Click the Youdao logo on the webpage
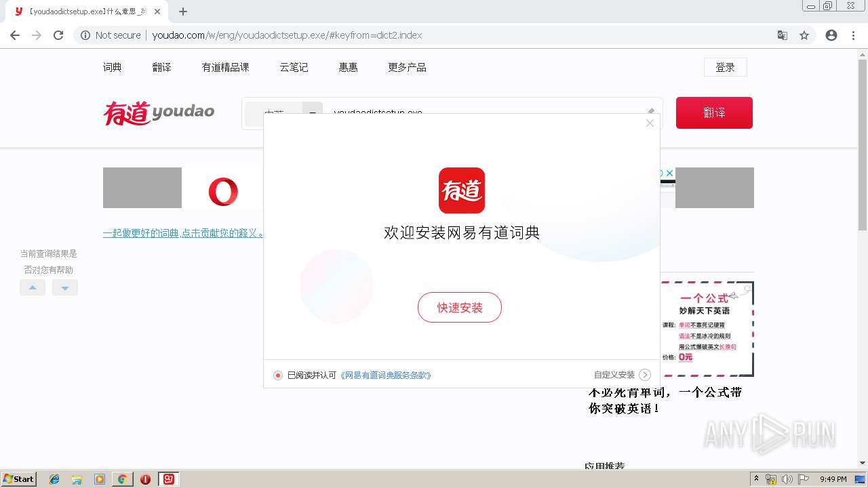Image resolution: width=868 pixels, height=488 pixels. (159, 113)
